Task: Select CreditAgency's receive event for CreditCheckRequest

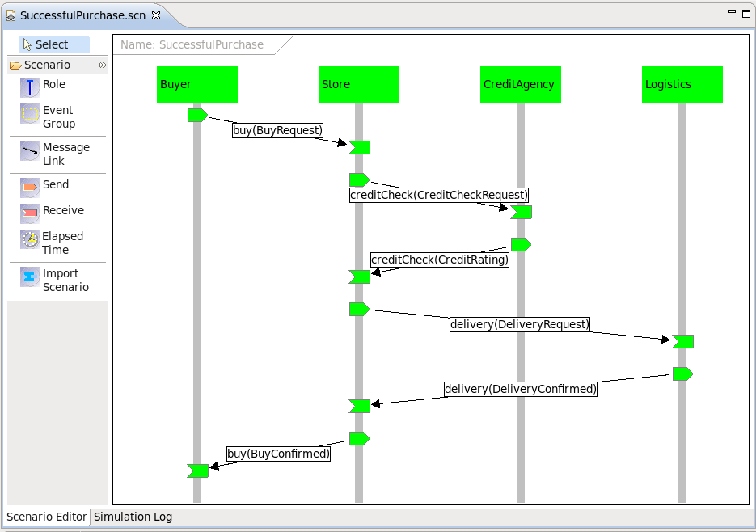Action: click(522, 212)
